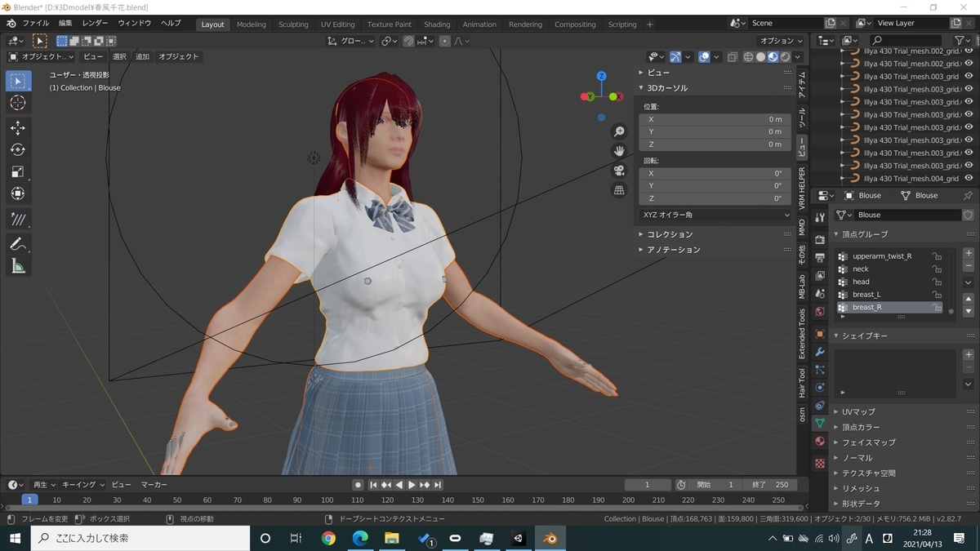The image size is (980, 551).
Task: Open the Material properties tab
Action: [820, 442]
